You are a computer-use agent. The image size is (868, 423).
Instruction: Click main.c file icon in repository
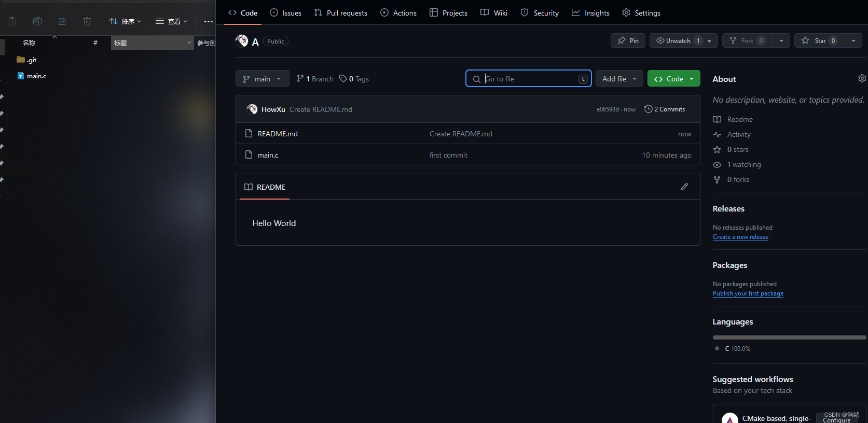click(249, 154)
